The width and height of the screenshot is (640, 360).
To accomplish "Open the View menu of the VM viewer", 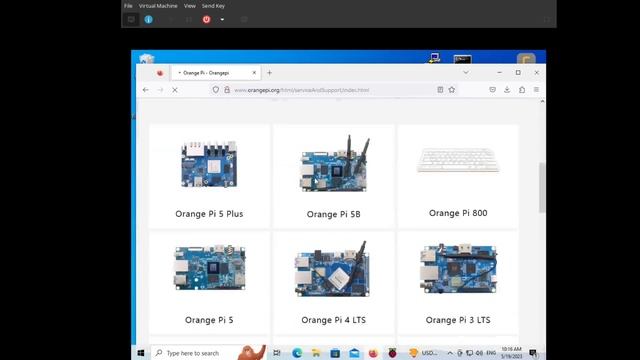I will coord(189,6).
